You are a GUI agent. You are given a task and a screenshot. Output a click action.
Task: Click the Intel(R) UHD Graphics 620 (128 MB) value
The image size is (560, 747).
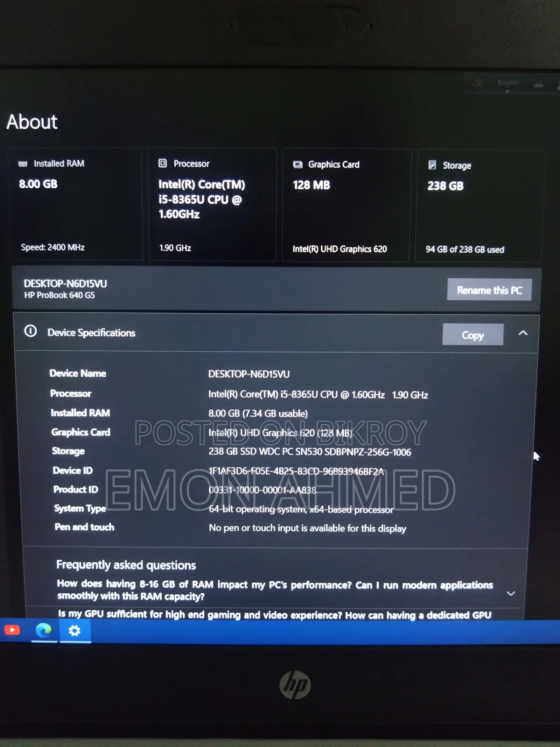(x=280, y=433)
